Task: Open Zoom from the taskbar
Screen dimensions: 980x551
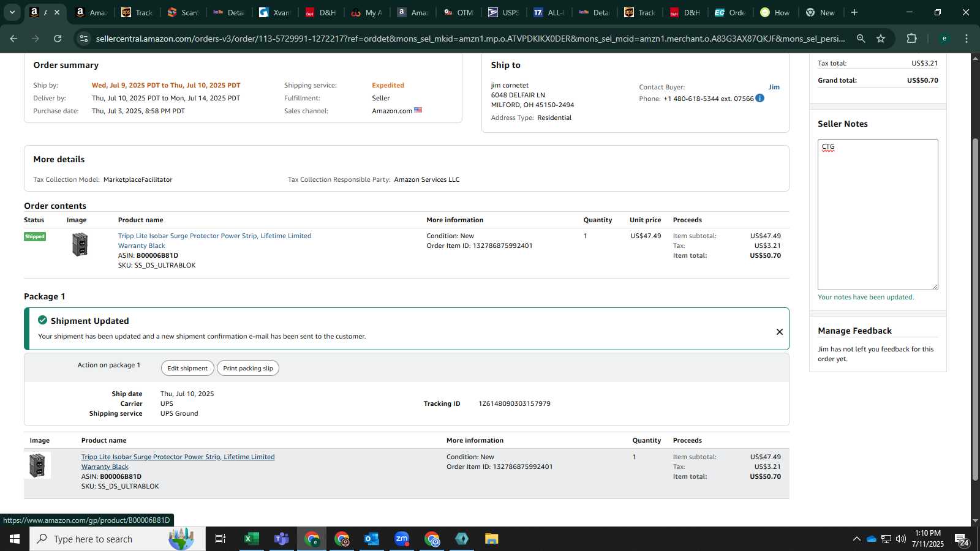Action: point(402,539)
